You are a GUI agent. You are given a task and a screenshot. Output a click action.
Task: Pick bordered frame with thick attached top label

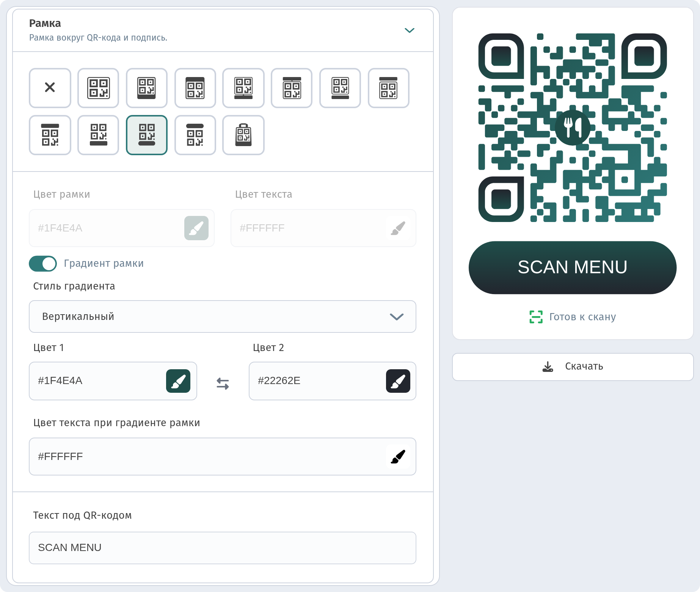tap(195, 88)
